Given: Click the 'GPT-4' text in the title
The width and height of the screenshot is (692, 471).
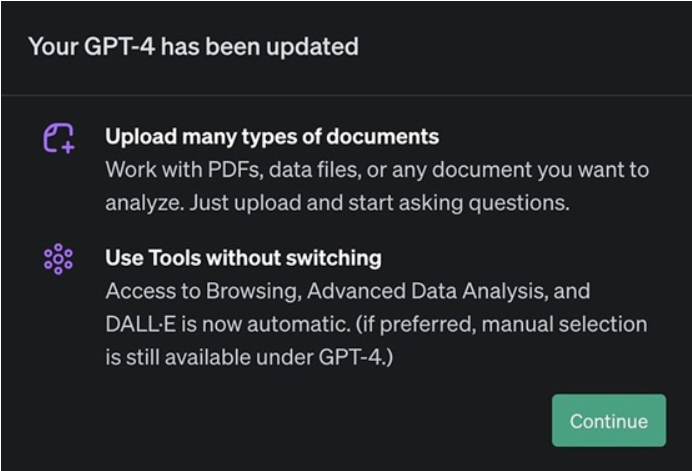Looking at the screenshot, I should click(120, 46).
